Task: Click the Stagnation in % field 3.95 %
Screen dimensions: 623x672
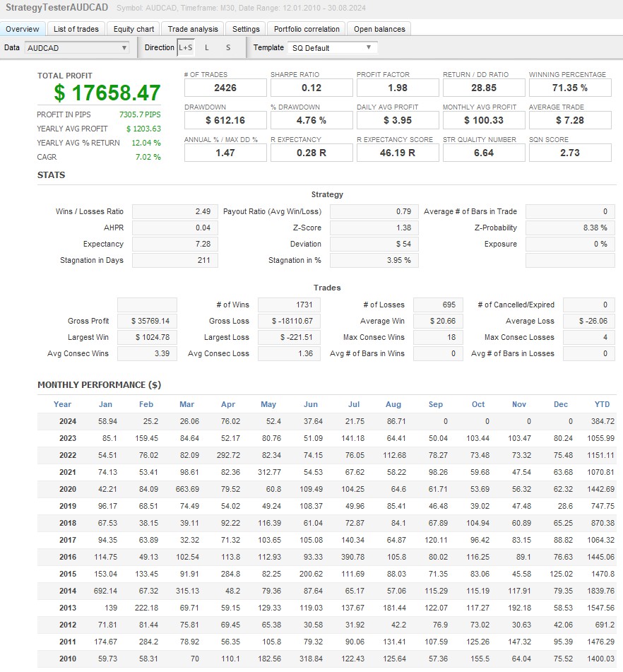Action: tap(374, 261)
